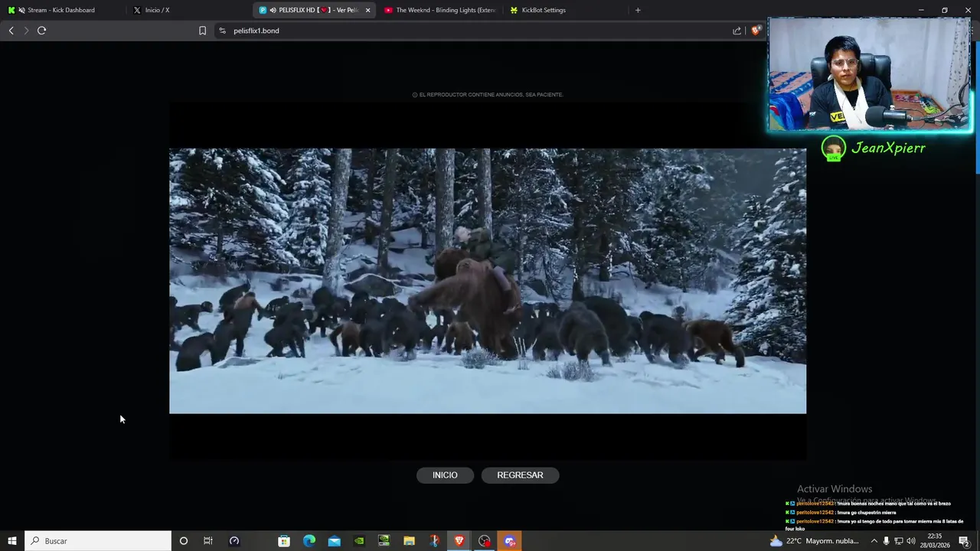Switch to The Weeknd - Blinding Lights tab
Image resolution: width=980 pixels, height=551 pixels.
(440, 10)
